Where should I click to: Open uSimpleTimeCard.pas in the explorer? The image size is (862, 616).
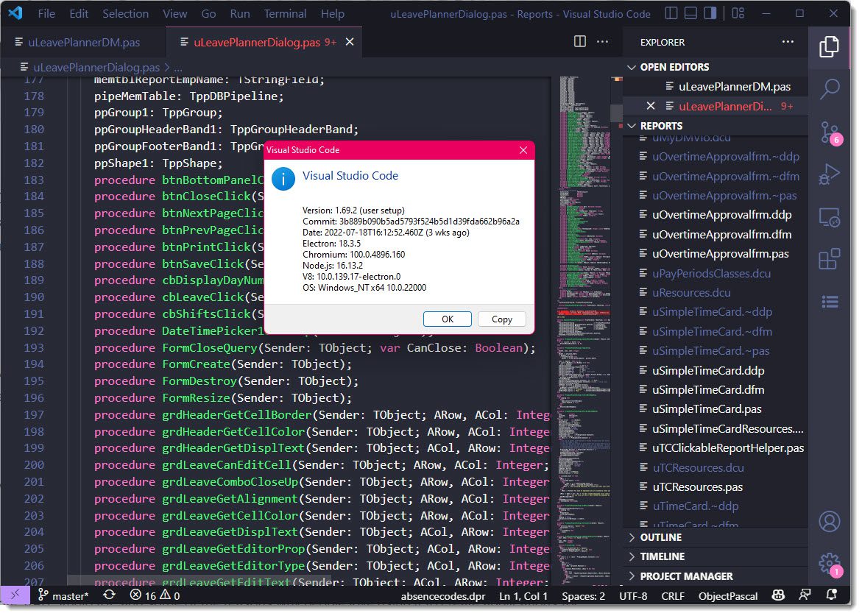pyautogui.click(x=707, y=409)
